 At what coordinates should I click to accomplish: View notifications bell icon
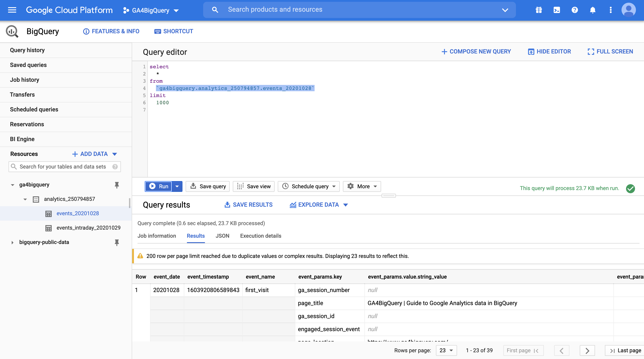(x=593, y=10)
